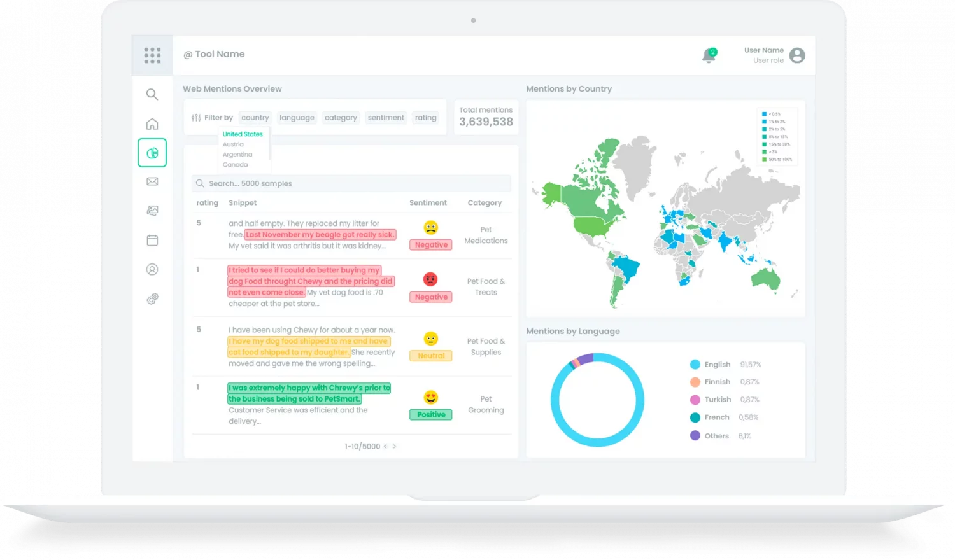Click Negative tag in Pet Food & Treats row
Viewport: 955px width, 560px height.
(431, 297)
